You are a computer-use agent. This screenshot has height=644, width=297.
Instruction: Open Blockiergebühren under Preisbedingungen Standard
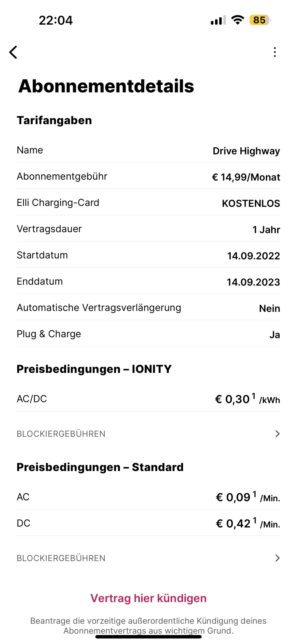click(61, 558)
